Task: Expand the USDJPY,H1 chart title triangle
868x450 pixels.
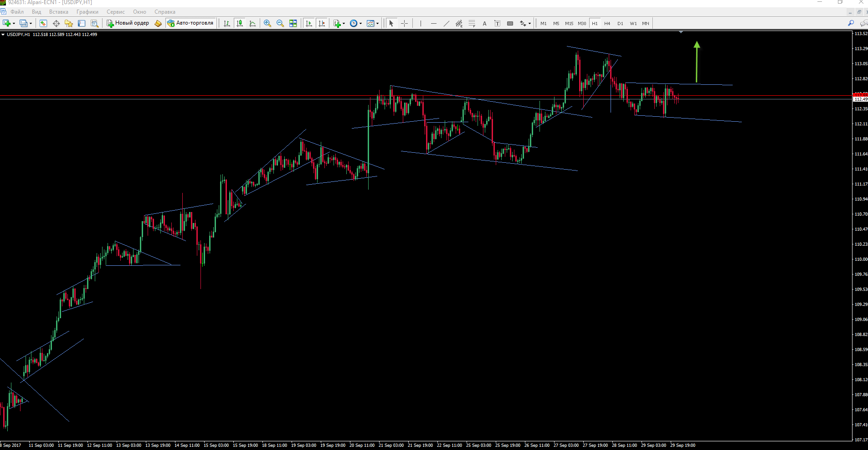Action: click(3, 35)
